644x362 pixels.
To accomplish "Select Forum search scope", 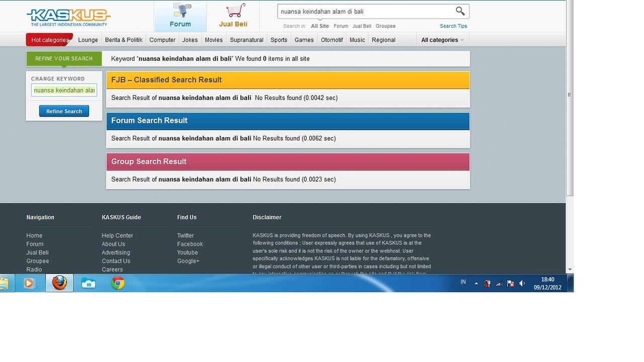I will (341, 26).
